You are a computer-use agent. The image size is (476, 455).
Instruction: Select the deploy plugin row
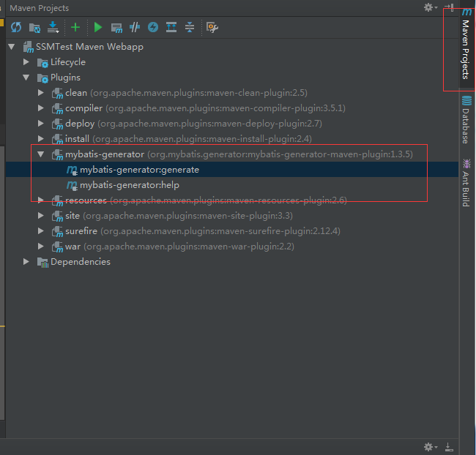point(232,124)
